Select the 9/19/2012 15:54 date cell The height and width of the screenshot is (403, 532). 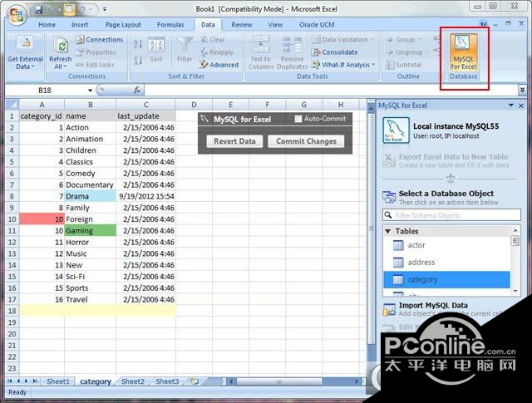(x=146, y=196)
